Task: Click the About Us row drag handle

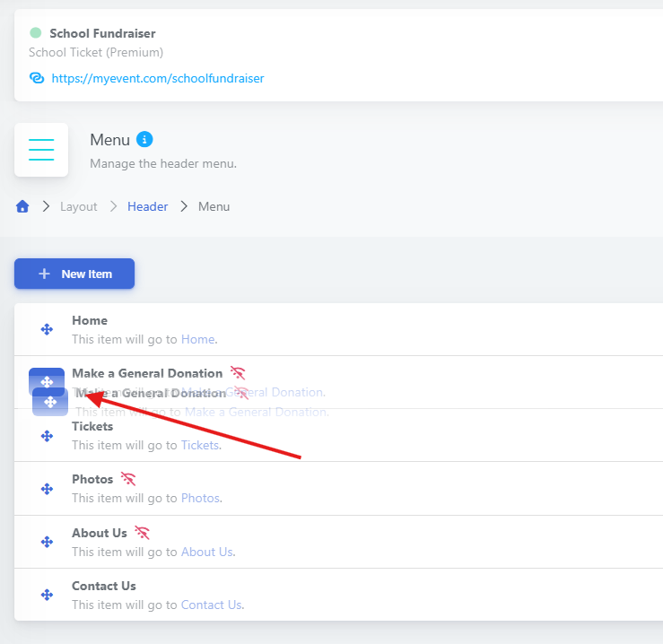Action: (47, 542)
